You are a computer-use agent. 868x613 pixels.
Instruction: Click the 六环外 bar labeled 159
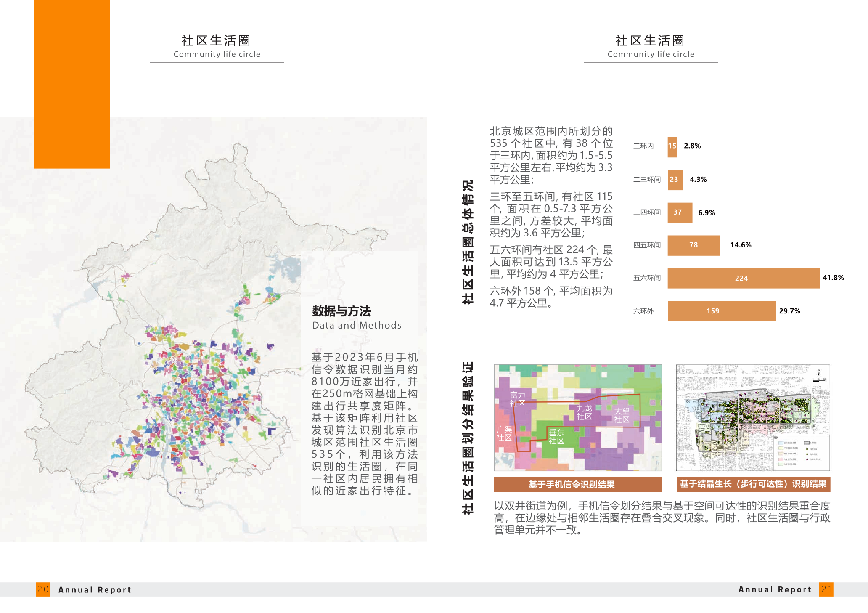721,311
